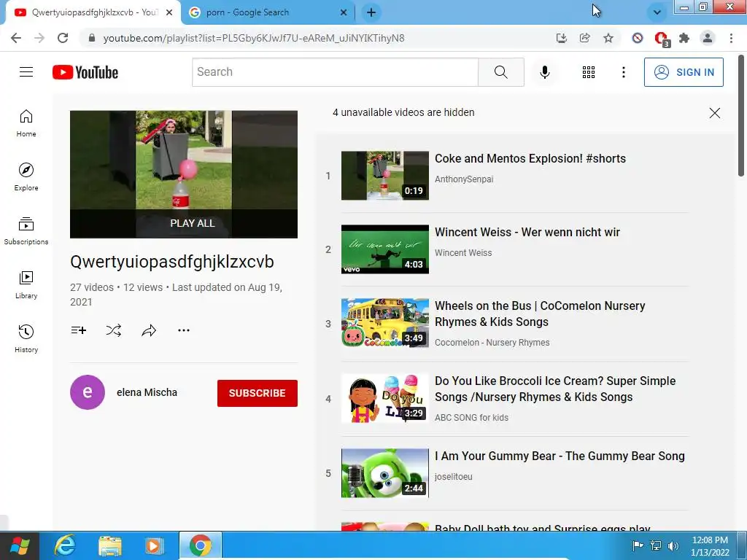Reload the current page
The image size is (747, 560).
click(x=63, y=38)
